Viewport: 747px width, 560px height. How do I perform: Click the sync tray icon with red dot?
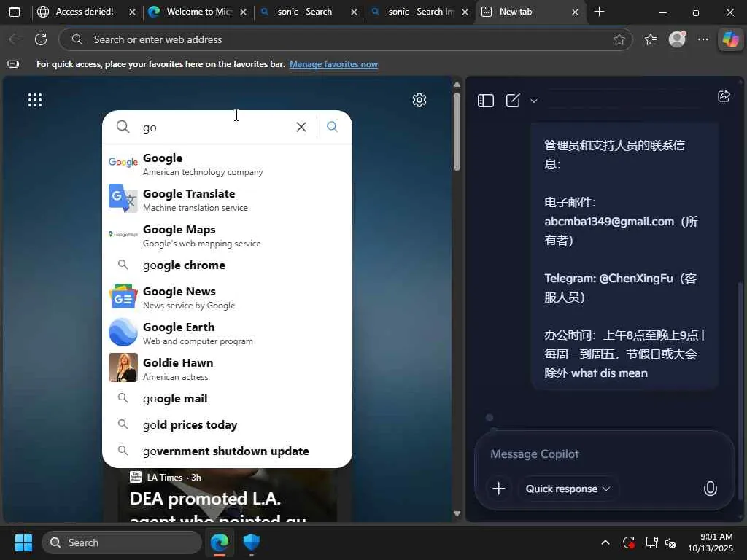pyautogui.click(x=628, y=542)
